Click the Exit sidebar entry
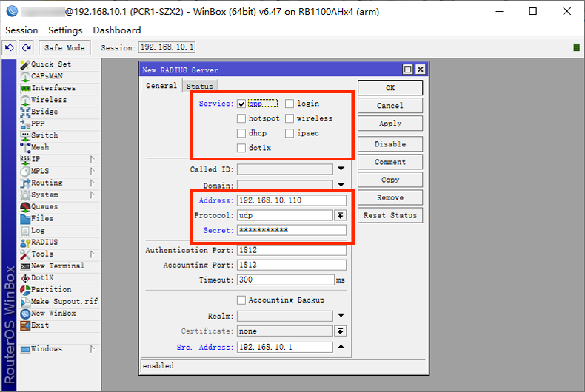This screenshot has width=585, height=392. click(x=60, y=325)
